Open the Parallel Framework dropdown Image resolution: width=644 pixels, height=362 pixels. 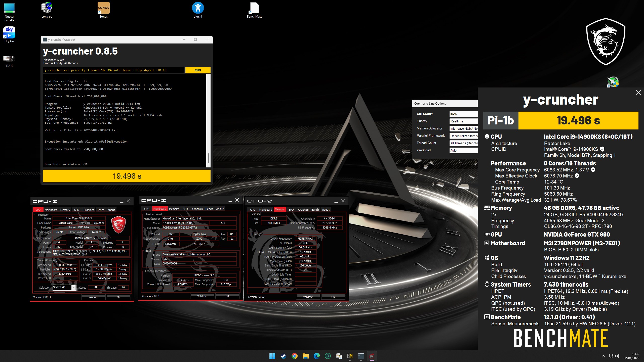(x=463, y=136)
